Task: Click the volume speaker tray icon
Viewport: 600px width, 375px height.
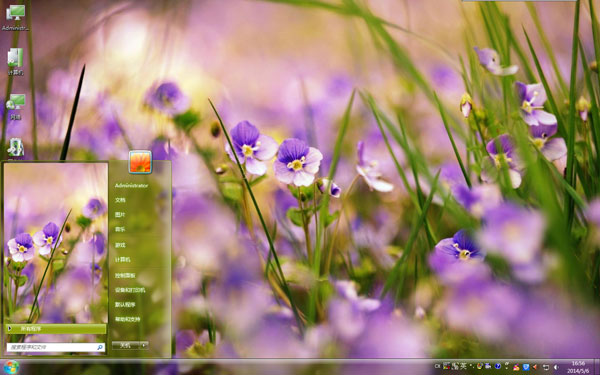Action: pyautogui.click(x=556, y=367)
